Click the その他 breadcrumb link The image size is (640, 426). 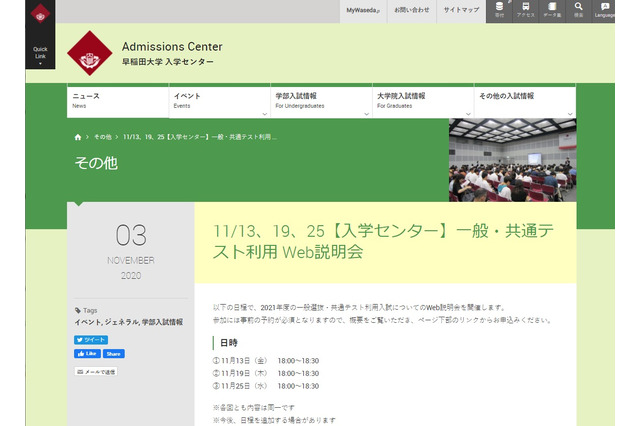tap(103, 137)
